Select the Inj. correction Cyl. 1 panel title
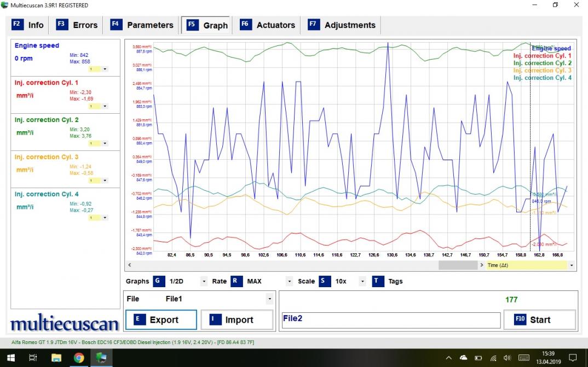The width and height of the screenshot is (588, 367). pos(47,83)
